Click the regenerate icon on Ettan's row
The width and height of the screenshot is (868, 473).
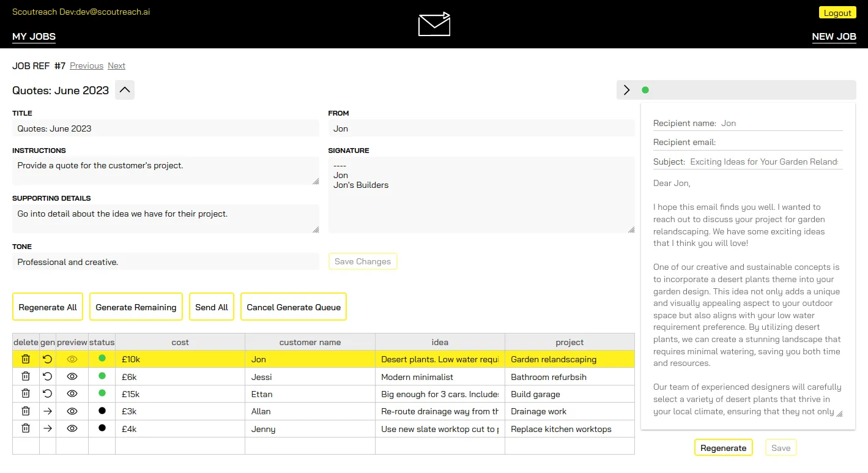tap(48, 393)
